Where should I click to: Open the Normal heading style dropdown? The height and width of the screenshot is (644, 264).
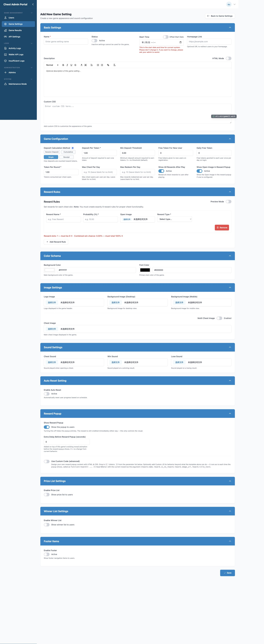(x=52, y=65)
